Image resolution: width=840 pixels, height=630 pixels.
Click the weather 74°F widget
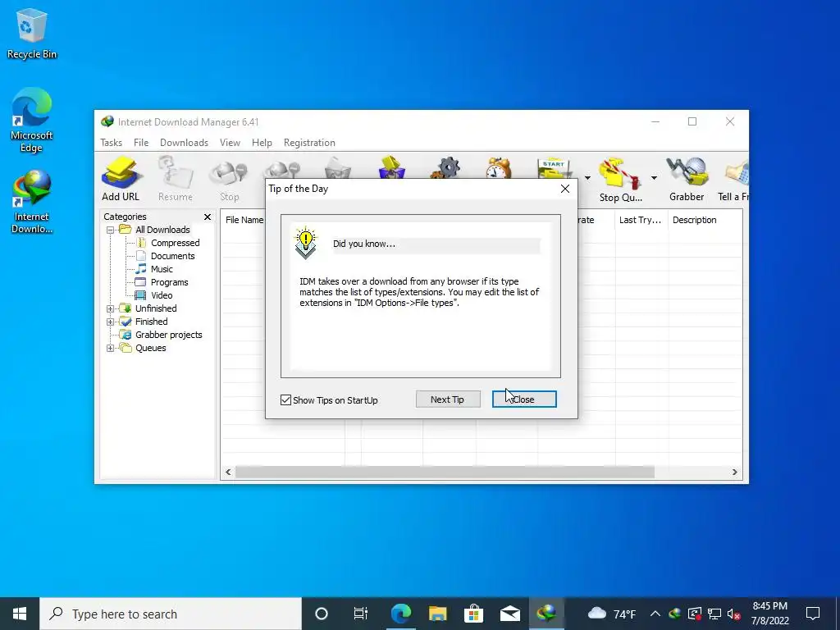612,614
